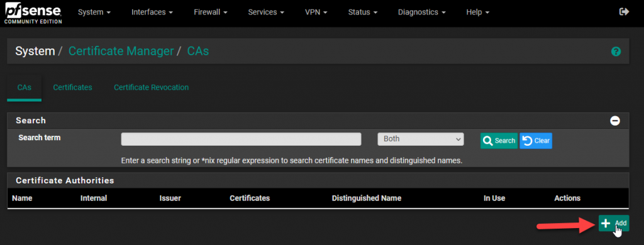Select the CAs tab
Screen dimensions: 644x245
click(25, 87)
